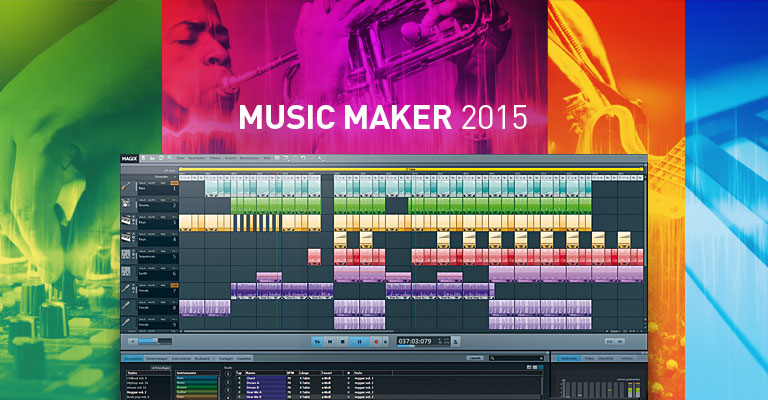Click the Catooh button
This screenshot has width=768, height=400.
pyautogui.click(x=475, y=358)
